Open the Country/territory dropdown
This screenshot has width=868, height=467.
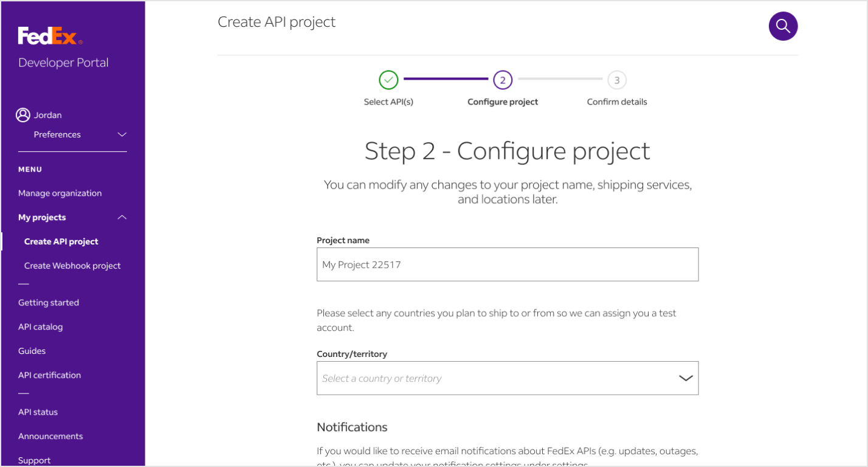click(x=508, y=378)
